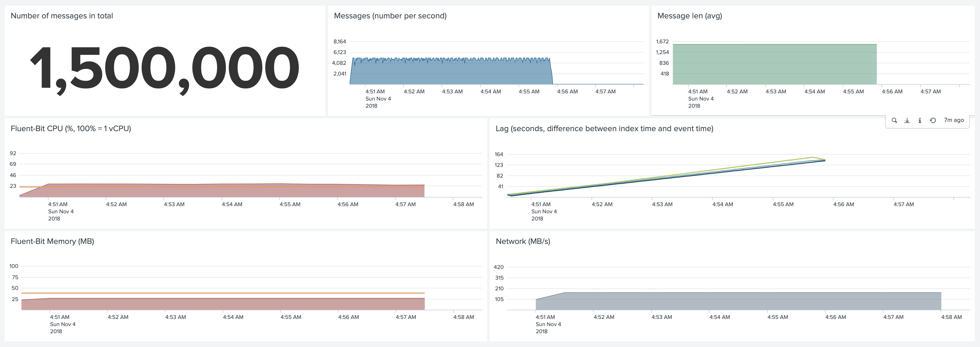Click 4:58 AM label in Network chart
This screenshot has width=980, height=347.
pos(951,317)
